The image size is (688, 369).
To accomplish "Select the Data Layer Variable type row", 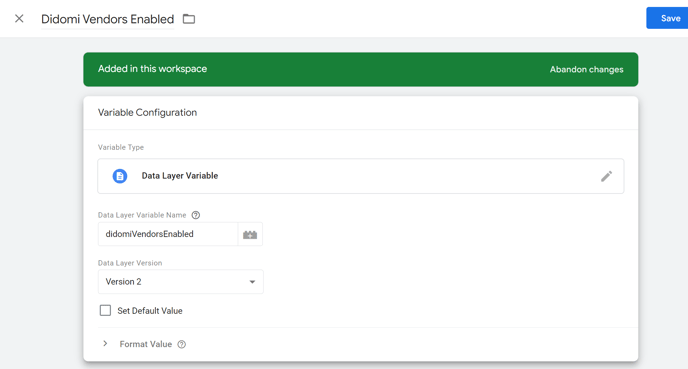I will point(361,176).
